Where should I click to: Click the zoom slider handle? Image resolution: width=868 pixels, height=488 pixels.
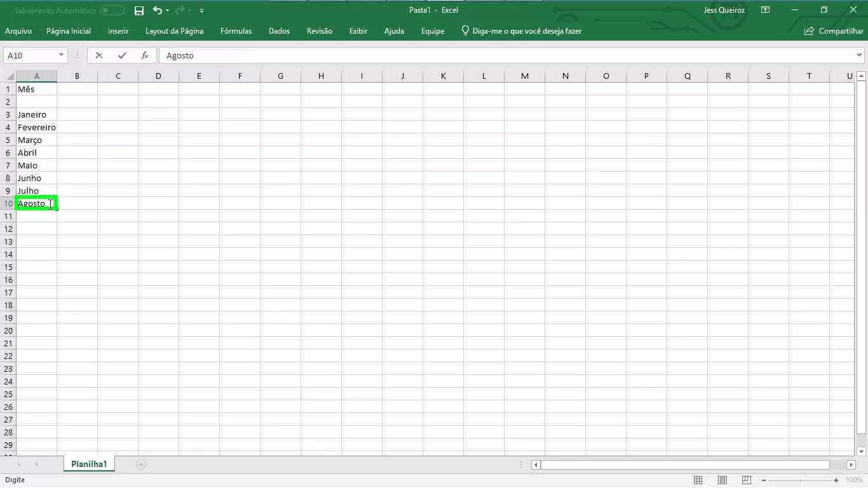point(800,480)
